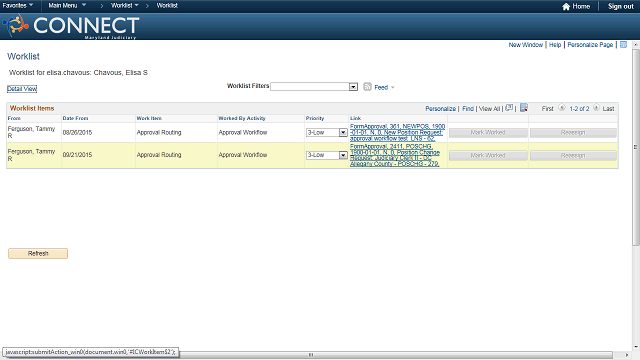Open the RSS Feed icon
The image size is (640, 360).
click(x=367, y=87)
